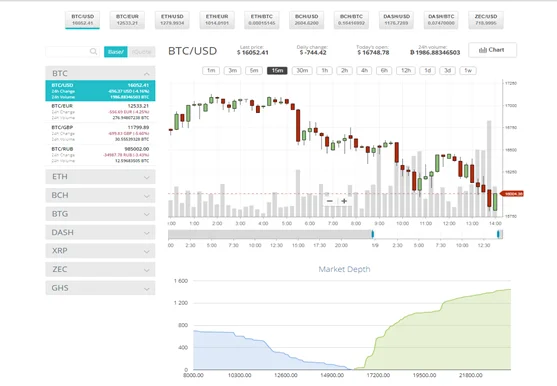
Task: Select the 3d timeframe
Action: pos(448,70)
